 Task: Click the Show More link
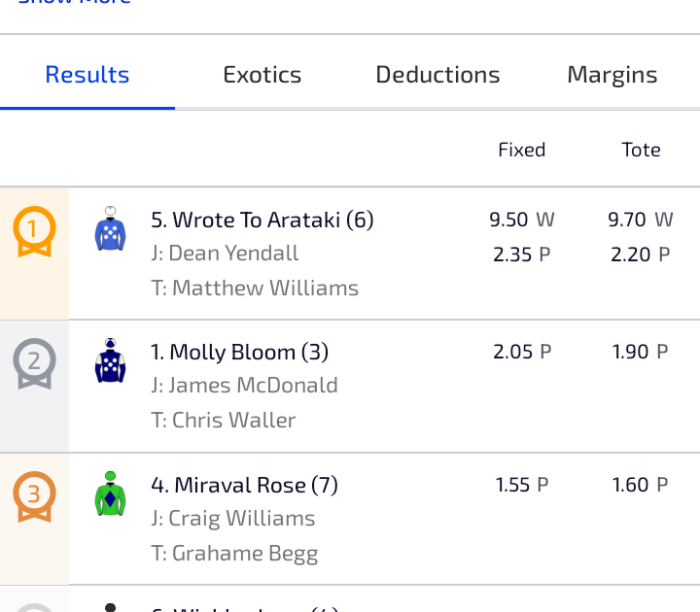point(74,3)
